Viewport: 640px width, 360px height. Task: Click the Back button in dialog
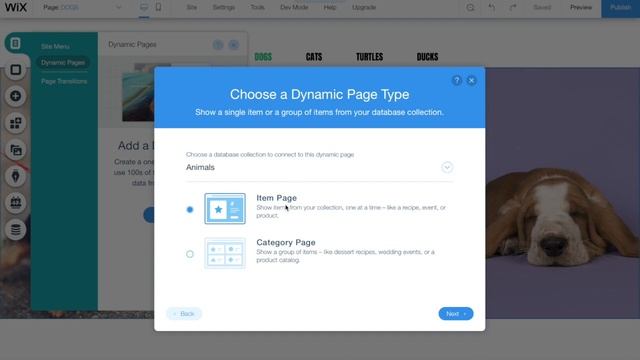tap(184, 313)
